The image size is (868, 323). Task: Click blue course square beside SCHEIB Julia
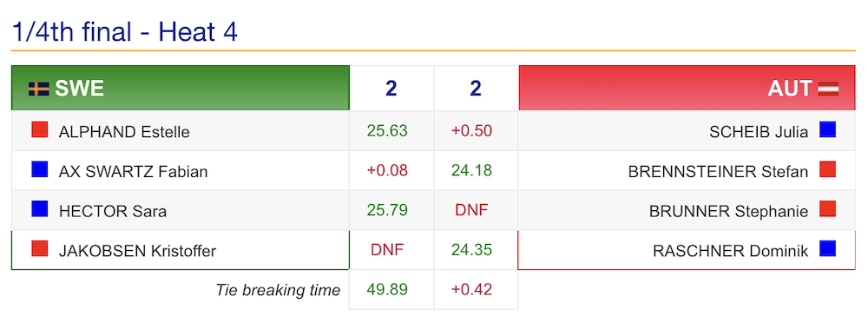click(827, 129)
